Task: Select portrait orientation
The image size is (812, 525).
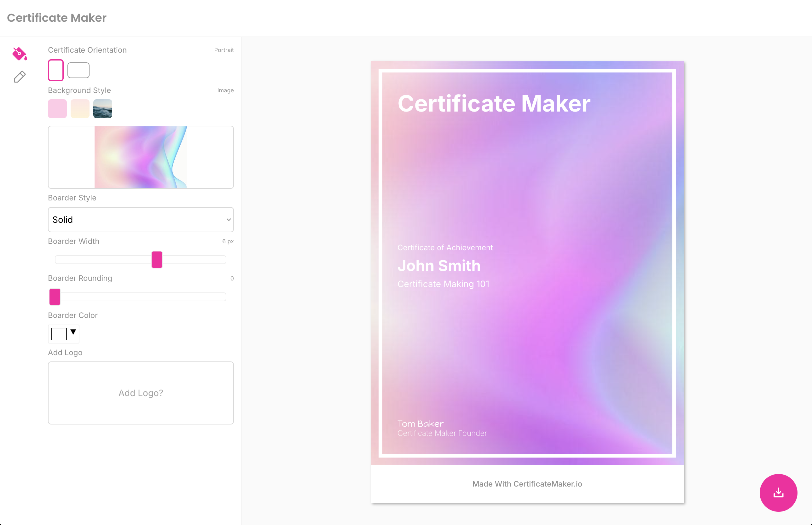Action: click(55, 70)
